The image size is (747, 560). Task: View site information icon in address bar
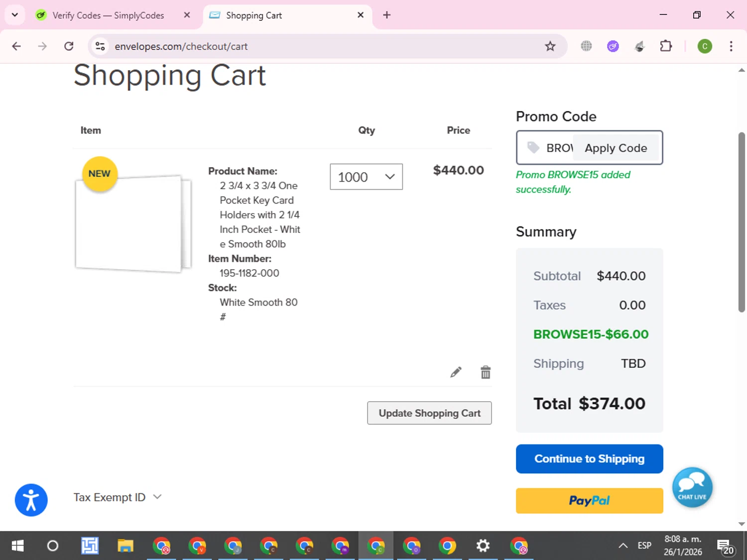(x=100, y=46)
